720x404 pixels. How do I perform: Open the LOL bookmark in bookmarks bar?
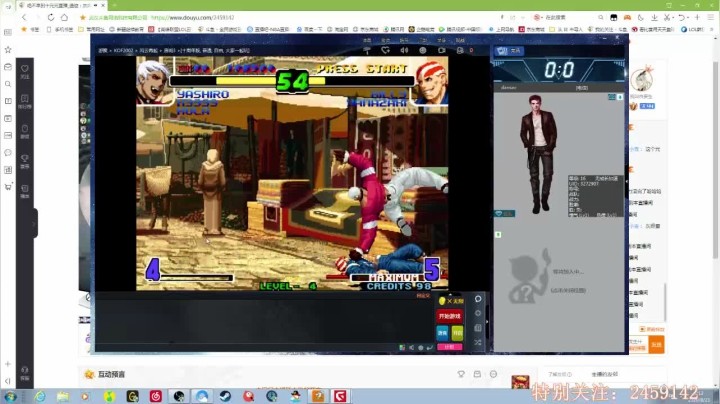(692, 29)
